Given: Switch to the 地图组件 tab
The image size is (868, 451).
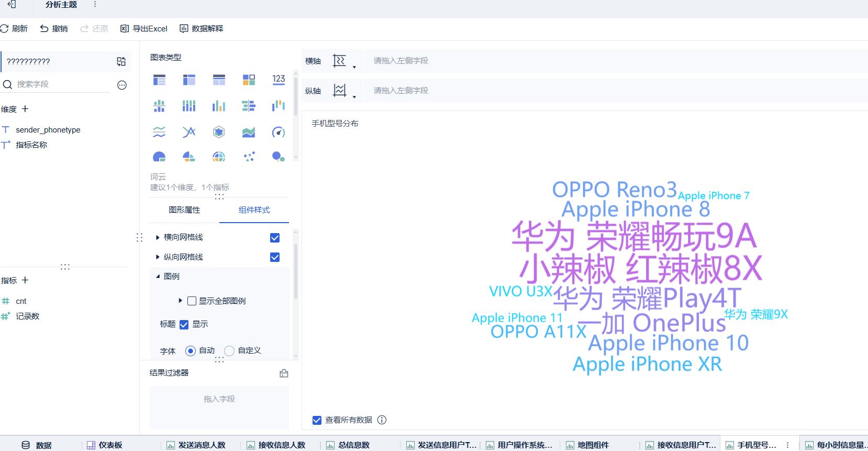Looking at the screenshot, I should [587, 445].
